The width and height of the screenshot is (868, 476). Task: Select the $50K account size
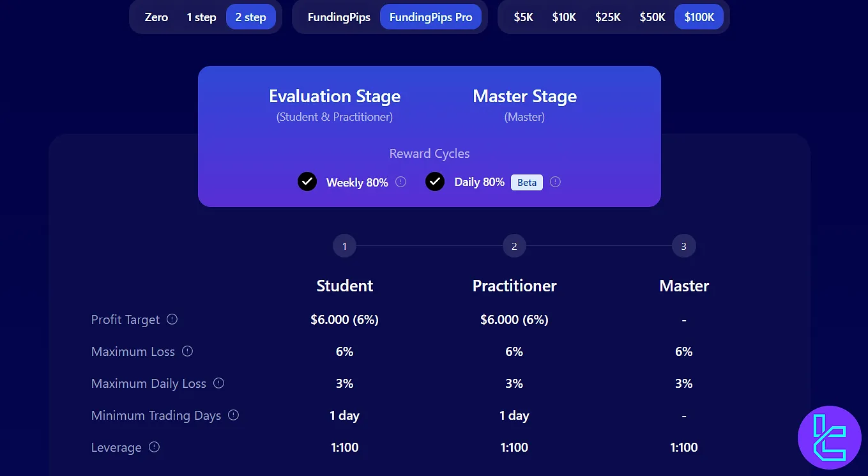pos(652,17)
